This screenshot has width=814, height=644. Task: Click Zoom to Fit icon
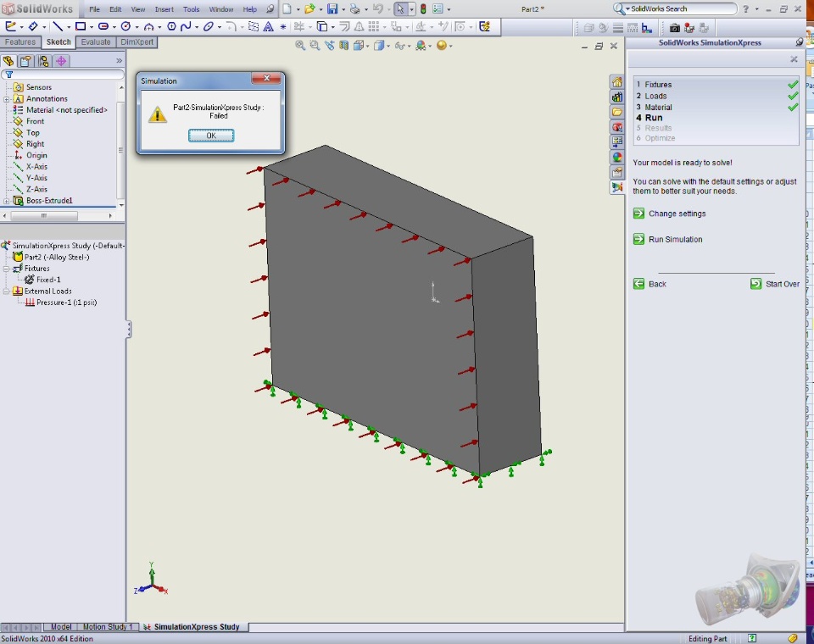pyautogui.click(x=300, y=46)
